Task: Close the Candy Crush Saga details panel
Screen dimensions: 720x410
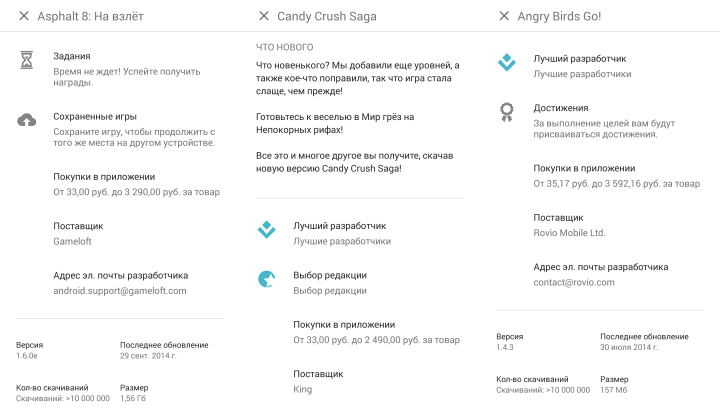Action: pyautogui.click(x=264, y=16)
